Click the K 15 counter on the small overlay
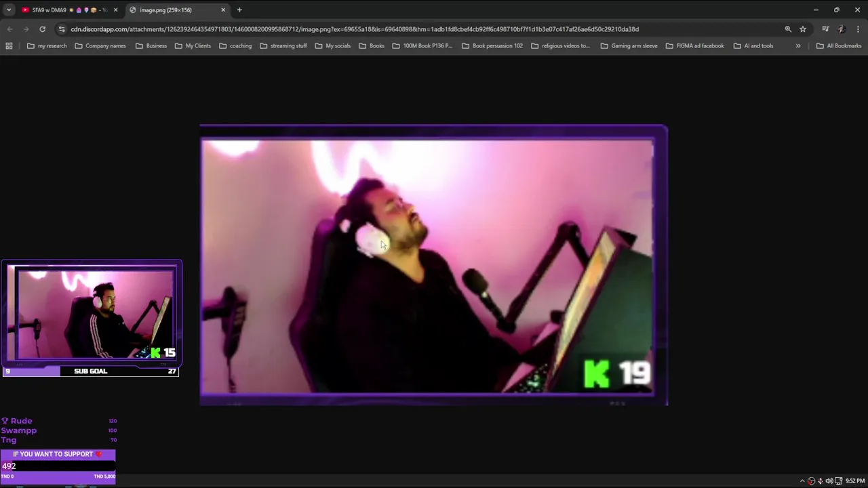Image resolution: width=868 pixels, height=488 pixels. pyautogui.click(x=163, y=352)
